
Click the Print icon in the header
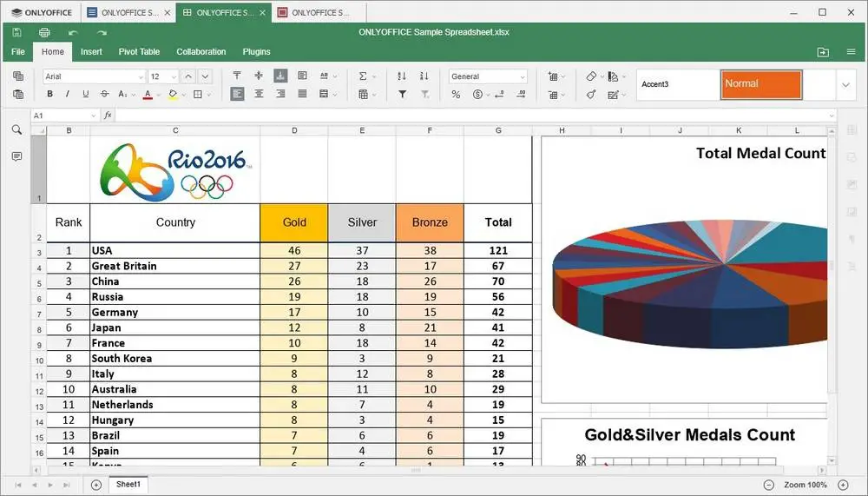coord(44,32)
